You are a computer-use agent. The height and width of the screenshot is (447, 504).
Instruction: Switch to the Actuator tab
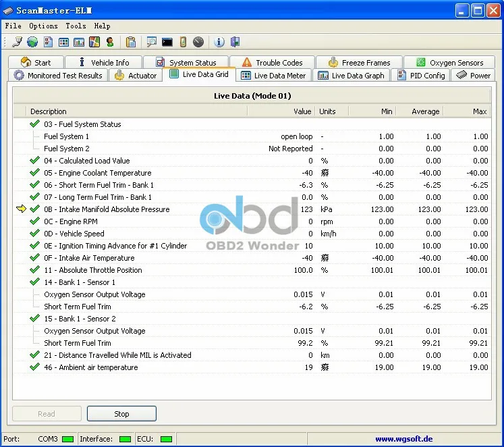pyautogui.click(x=136, y=75)
